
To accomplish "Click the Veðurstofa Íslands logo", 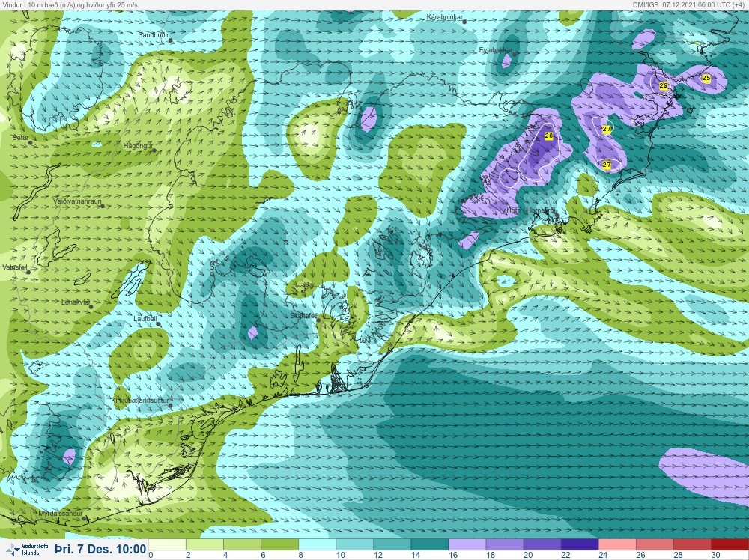I will [x=28, y=550].
